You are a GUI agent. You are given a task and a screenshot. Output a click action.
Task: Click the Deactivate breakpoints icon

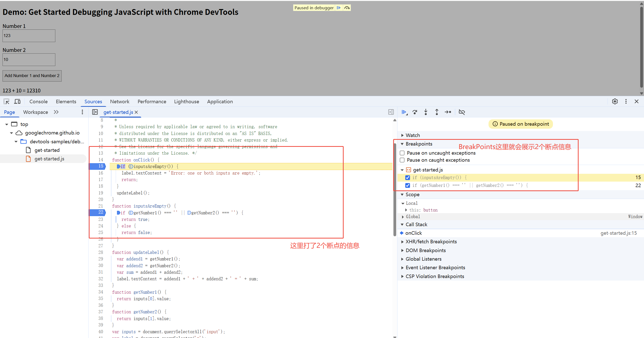pos(462,112)
